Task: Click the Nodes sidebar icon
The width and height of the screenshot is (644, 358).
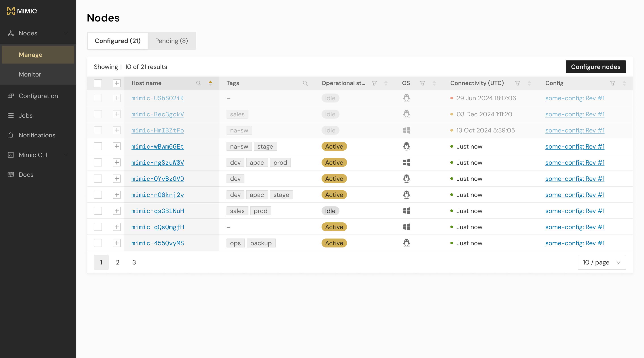Action: (x=11, y=33)
